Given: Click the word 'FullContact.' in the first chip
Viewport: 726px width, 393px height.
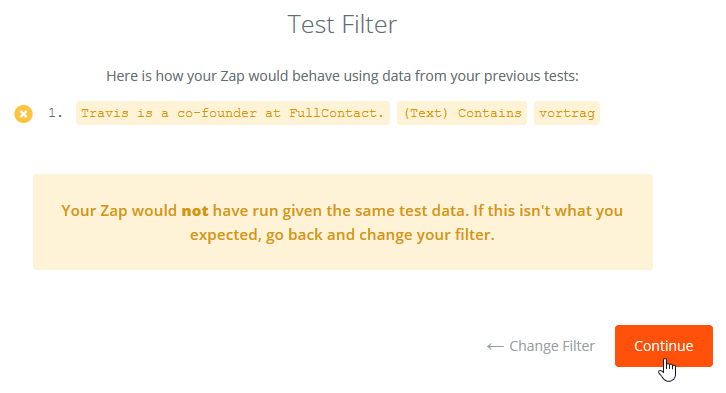Looking at the screenshot, I should 337,113.
